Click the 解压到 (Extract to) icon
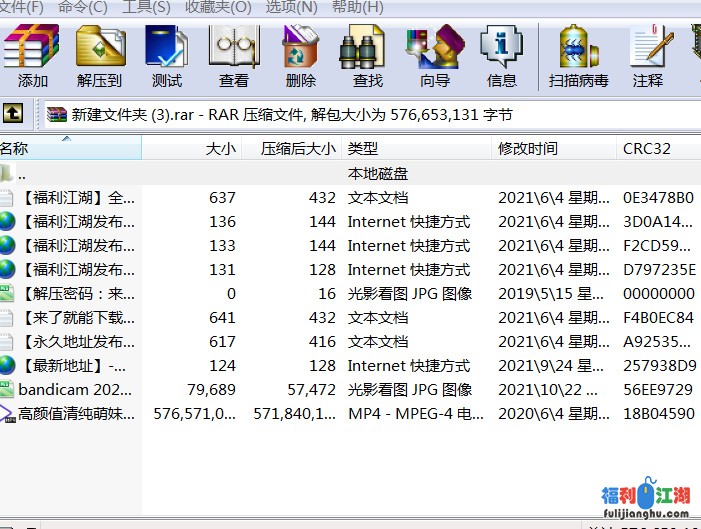Screen dimensions: 701x529 [x=99, y=56]
